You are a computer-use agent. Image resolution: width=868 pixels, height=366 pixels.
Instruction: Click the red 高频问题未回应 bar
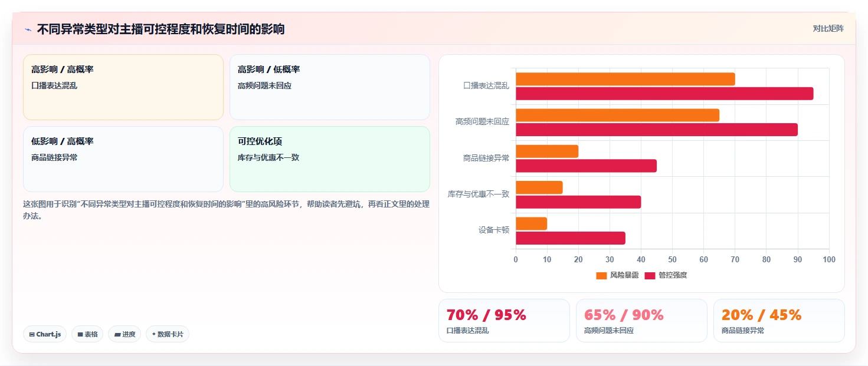(x=657, y=130)
